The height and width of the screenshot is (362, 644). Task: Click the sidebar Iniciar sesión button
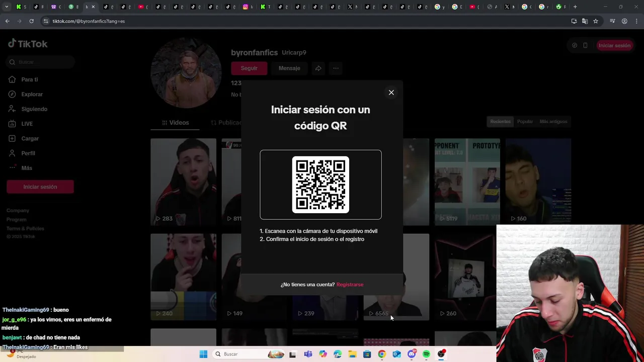pos(40,187)
